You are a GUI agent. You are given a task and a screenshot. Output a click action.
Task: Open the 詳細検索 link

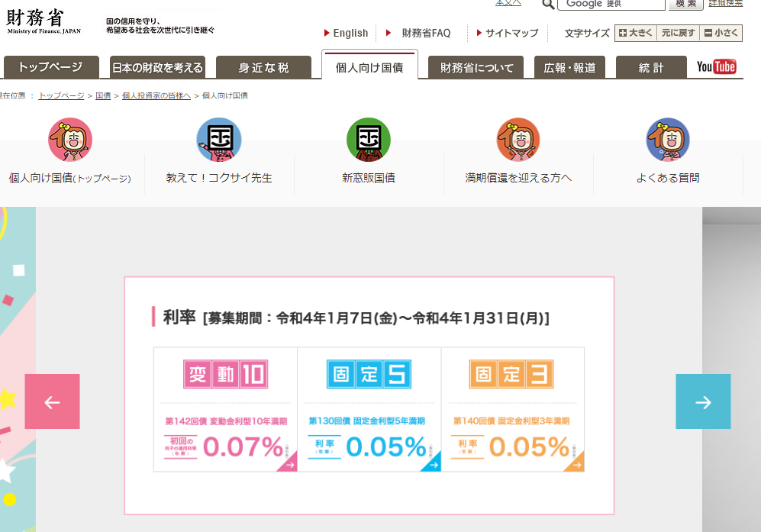coord(726,3)
